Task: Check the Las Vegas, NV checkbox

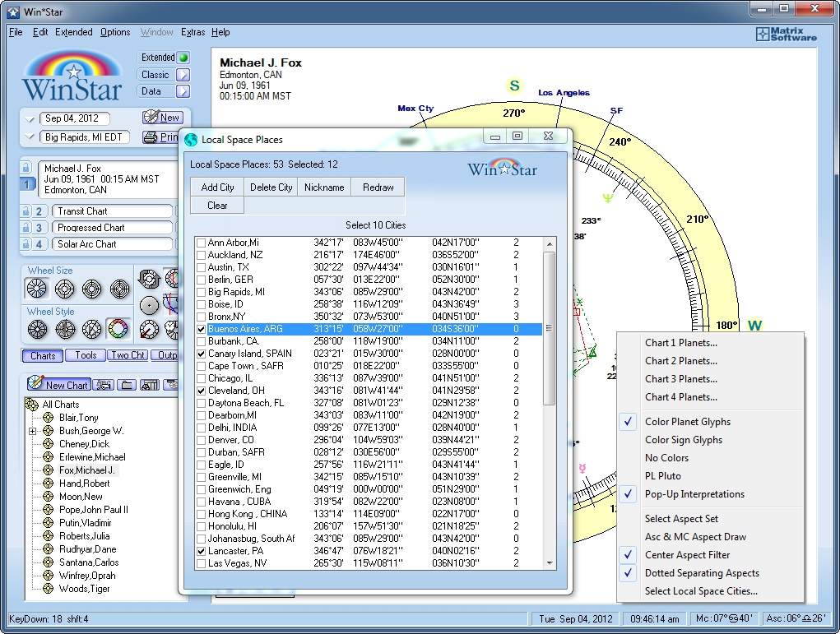Action: (201, 562)
